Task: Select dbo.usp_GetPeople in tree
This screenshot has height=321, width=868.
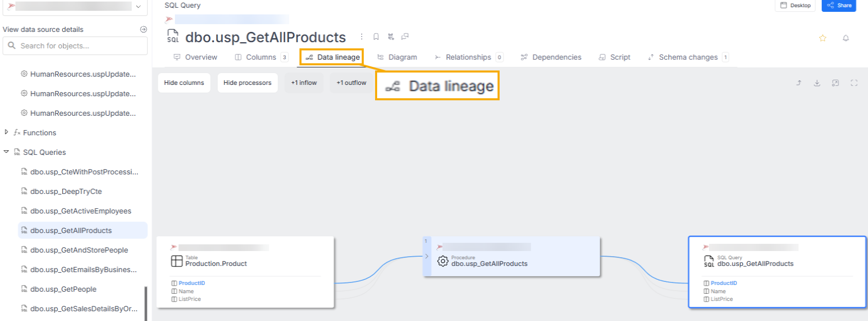Action: (82, 289)
